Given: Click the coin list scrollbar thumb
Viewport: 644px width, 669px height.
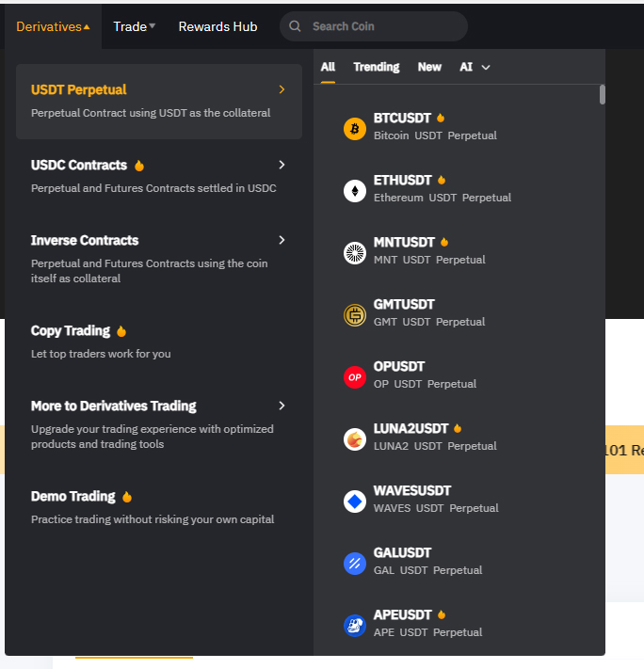Looking at the screenshot, I should pyautogui.click(x=603, y=95).
